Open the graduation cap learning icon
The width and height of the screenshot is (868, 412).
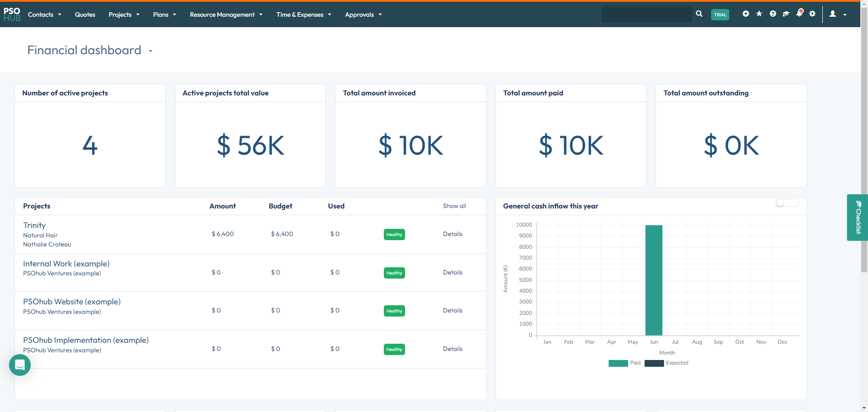786,14
